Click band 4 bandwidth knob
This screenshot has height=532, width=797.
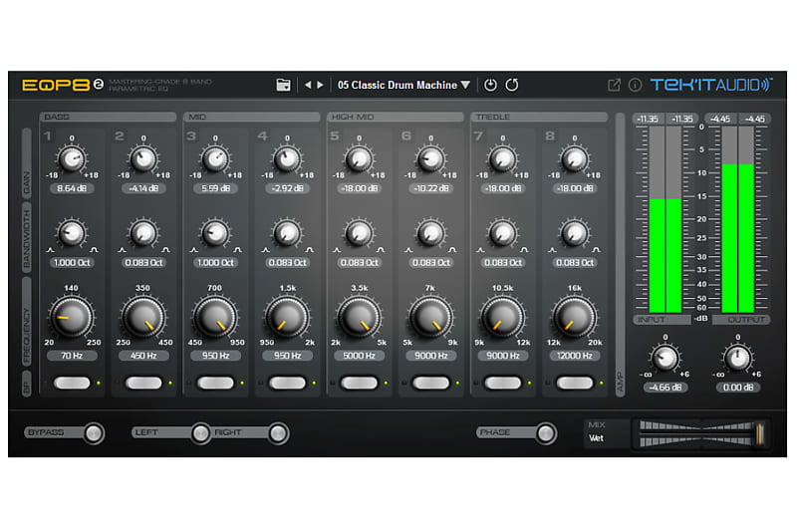pyautogui.click(x=287, y=233)
